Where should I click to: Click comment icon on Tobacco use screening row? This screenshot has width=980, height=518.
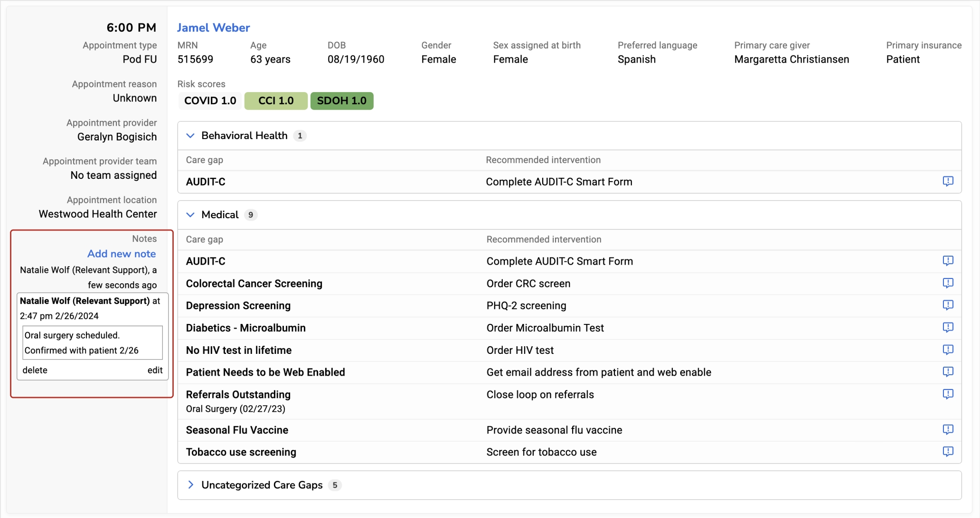pyautogui.click(x=948, y=452)
